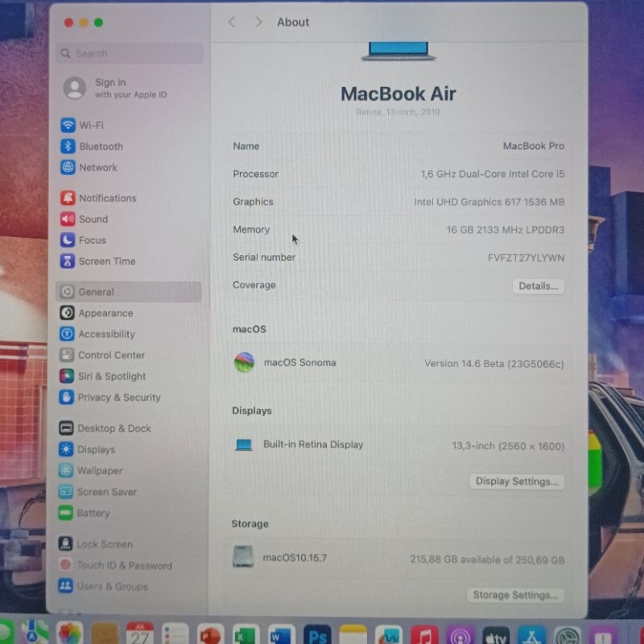Go to Screen Time settings
Image resolution: width=644 pixels, height=644 pixels.
click(106, 262)
